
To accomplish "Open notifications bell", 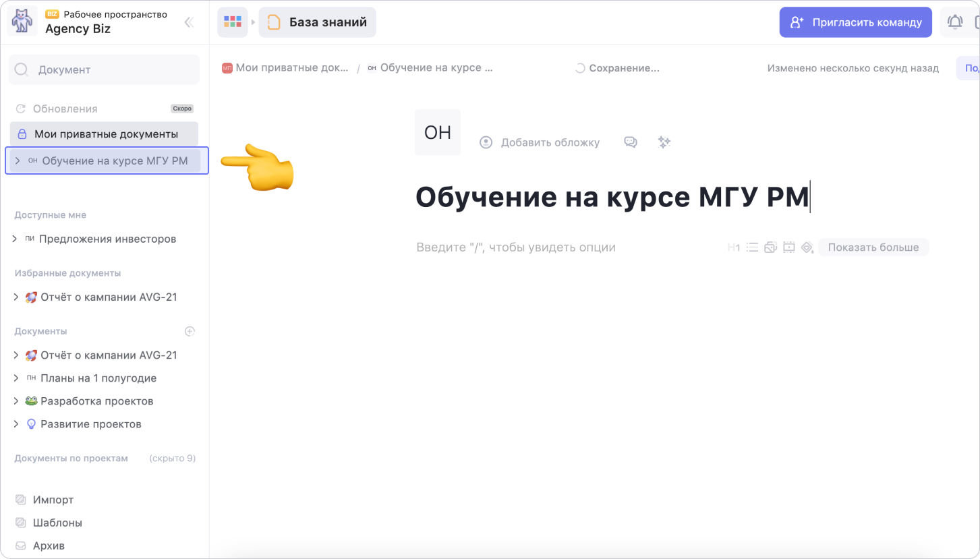I will pos(954,22).
